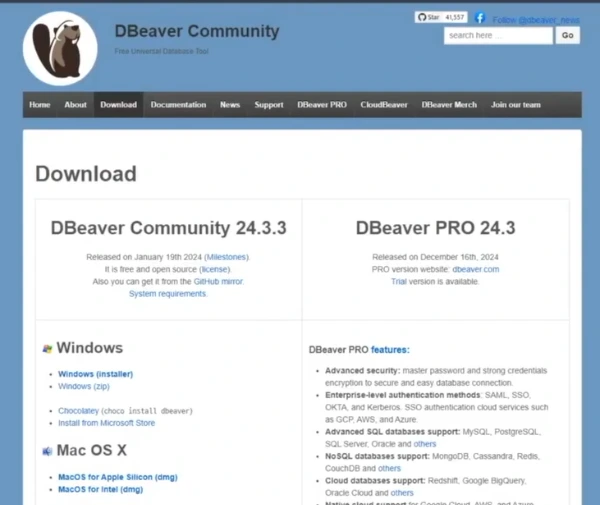Screen dimensions: 600x505
Task: Click Install from Microsoft Store
Action: click(106, 423)
